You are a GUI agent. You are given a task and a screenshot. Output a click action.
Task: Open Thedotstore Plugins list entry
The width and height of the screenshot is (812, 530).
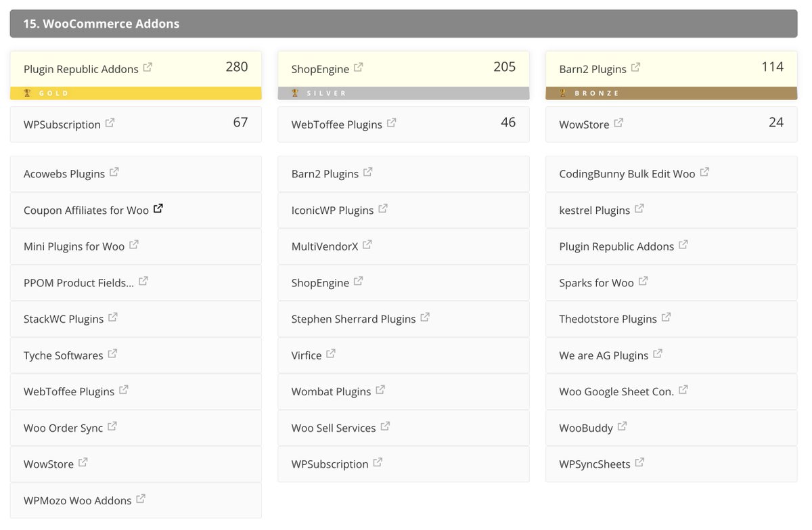[x=672, y=319]
